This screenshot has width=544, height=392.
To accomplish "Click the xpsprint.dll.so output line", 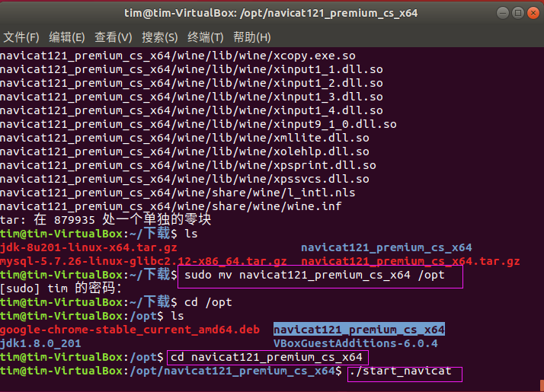I will 188,165.
